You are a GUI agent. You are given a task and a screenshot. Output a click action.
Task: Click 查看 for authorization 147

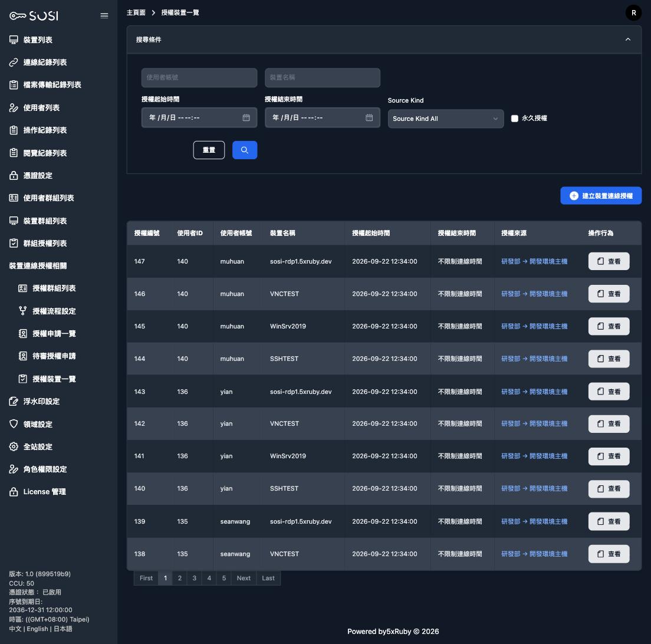(x=609, y=261)
